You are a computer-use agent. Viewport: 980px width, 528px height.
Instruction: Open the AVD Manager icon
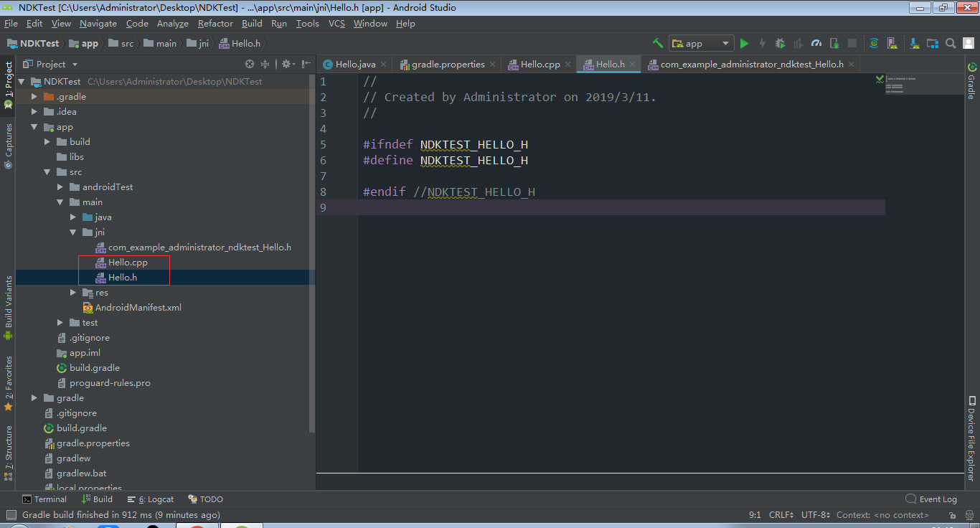click(x=892, y=43)
